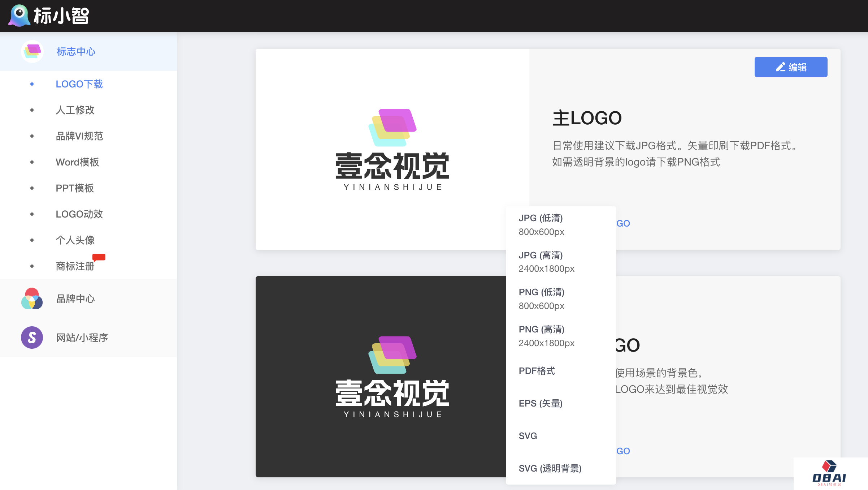Image resolution: width=868 pixels, height=490 pixels.
Task: Expand the 品牌中心 sidebar section
Action: point(75,298)
